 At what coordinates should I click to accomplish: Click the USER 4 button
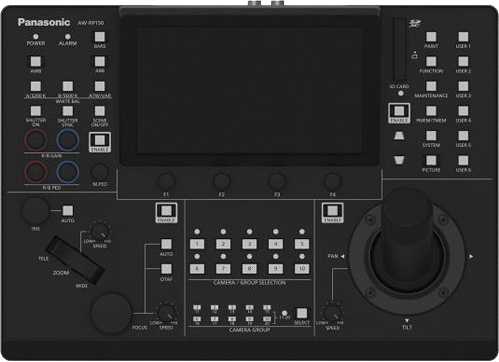pyautogui.click(x=463, y=111)
